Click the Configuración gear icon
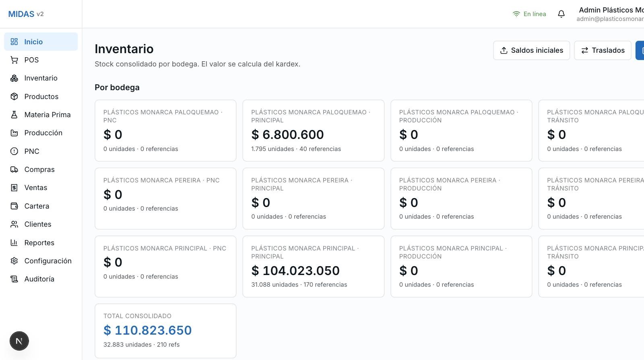This screenshot has width=644, height=360. [x=14, y=261]
